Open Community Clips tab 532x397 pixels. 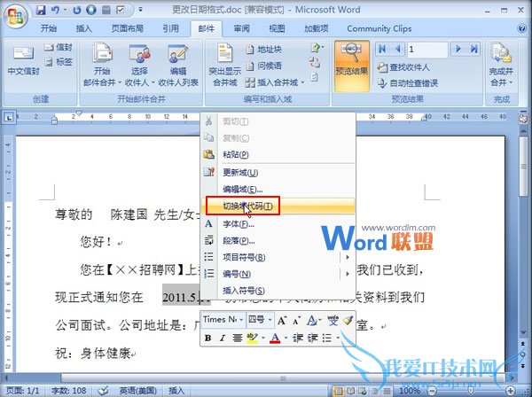[x=379, y=28]
